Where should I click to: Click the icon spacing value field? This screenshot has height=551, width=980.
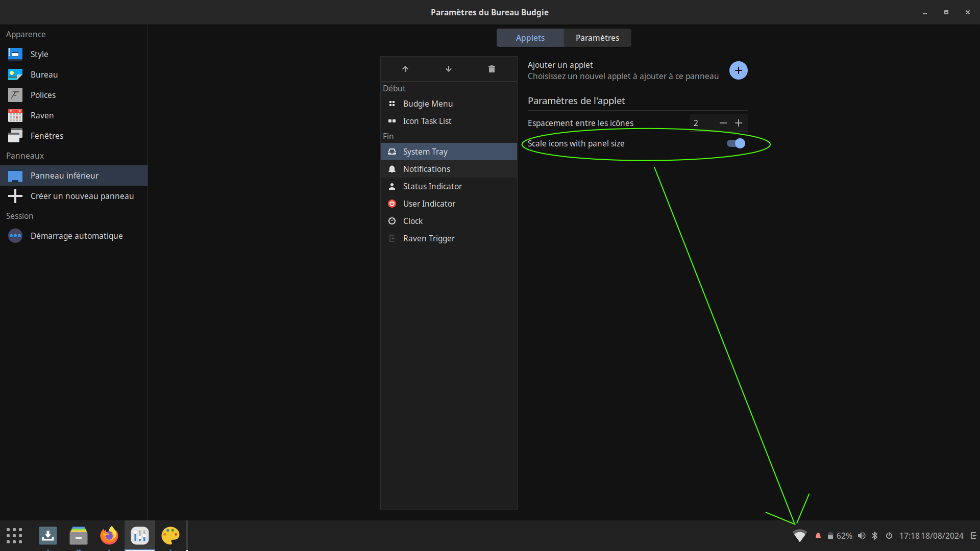pyautogui.click(x=702, y=123)
